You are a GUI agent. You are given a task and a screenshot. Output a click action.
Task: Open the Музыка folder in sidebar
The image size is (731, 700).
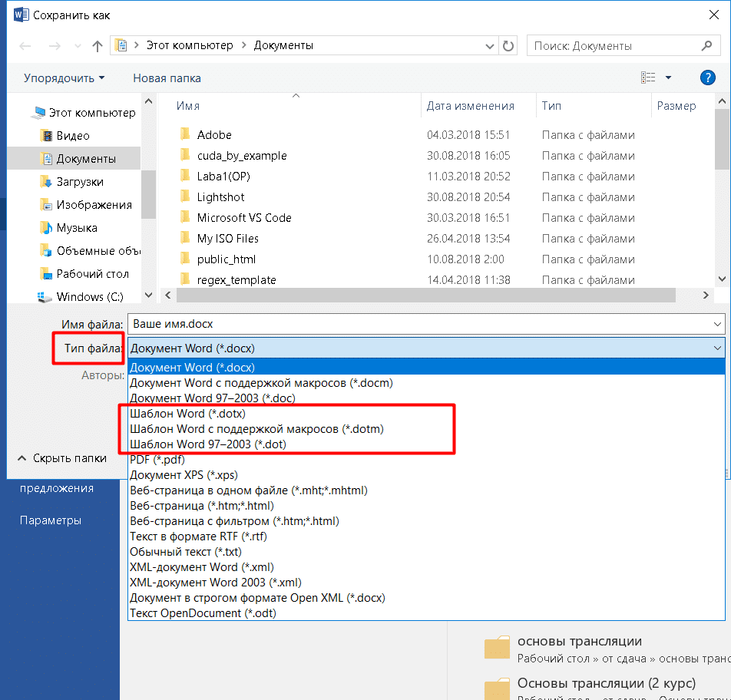tap(77, 228)
